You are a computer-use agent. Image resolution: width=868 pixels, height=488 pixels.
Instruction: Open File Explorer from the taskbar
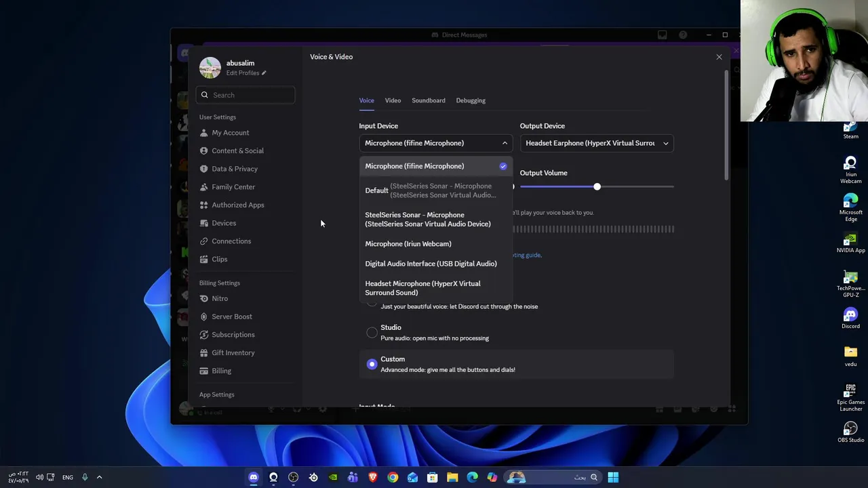[452, 477]
